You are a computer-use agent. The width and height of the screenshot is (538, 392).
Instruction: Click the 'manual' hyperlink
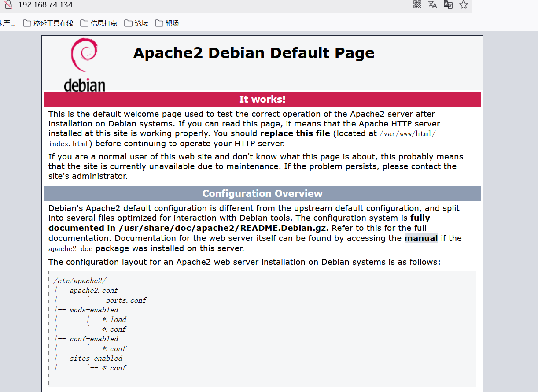[421, 238]
